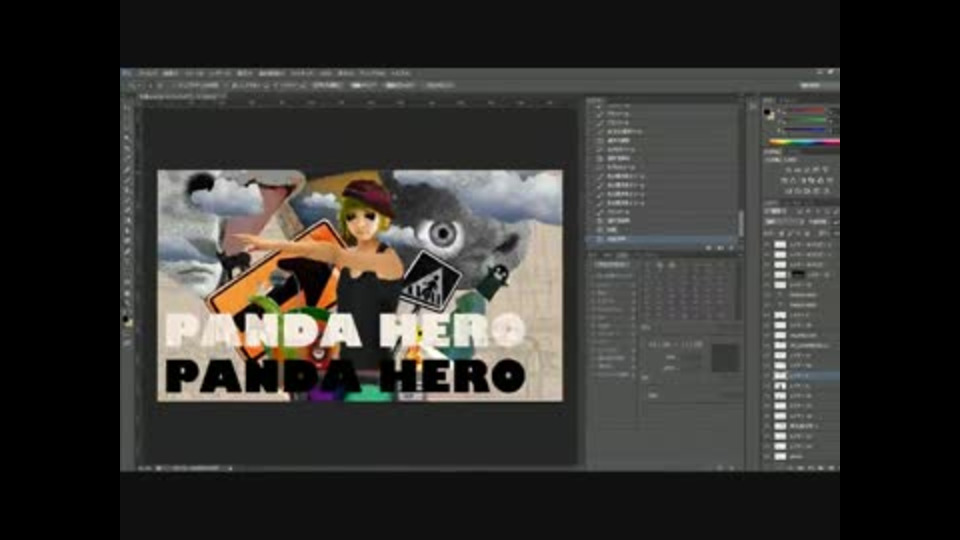Open the Window menu
960x540 pixels.
(372, 73)
